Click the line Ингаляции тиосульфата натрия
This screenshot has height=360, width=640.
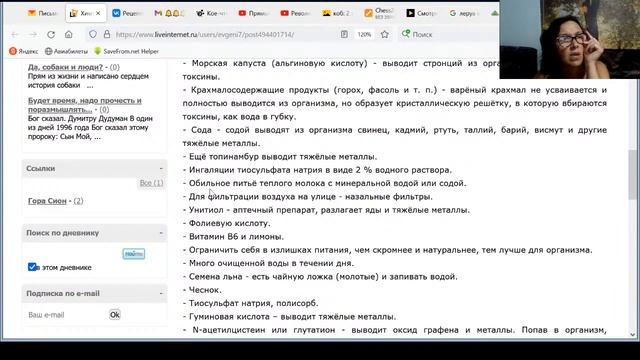click(317, 170)
